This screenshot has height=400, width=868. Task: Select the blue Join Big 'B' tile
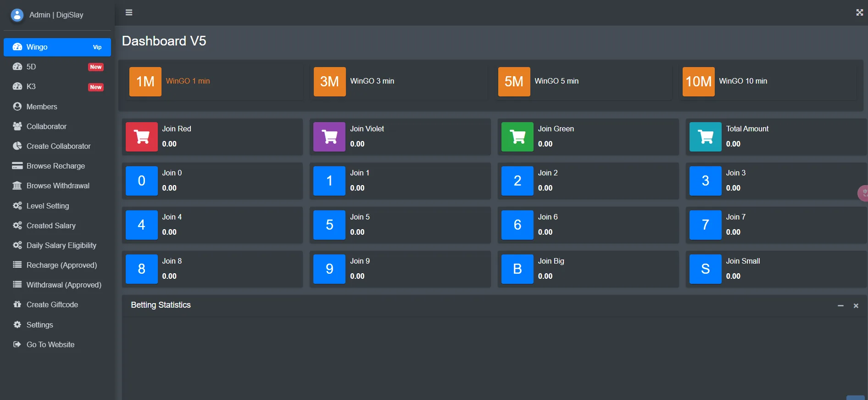pyautogui.click(x=517, y=269)
